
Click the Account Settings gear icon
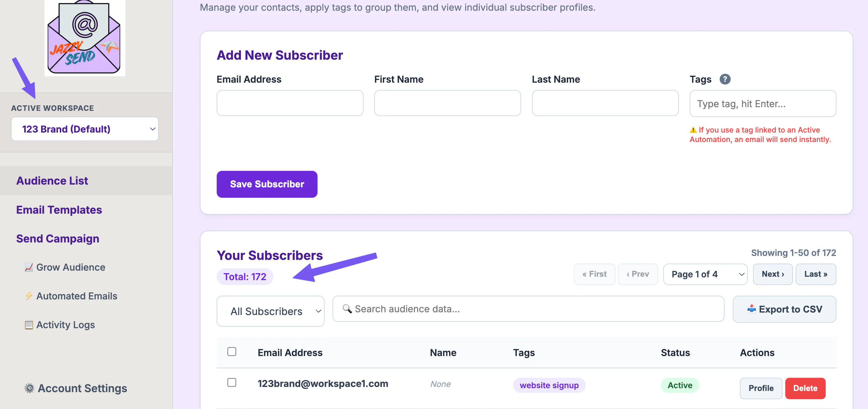pos(29,388)
